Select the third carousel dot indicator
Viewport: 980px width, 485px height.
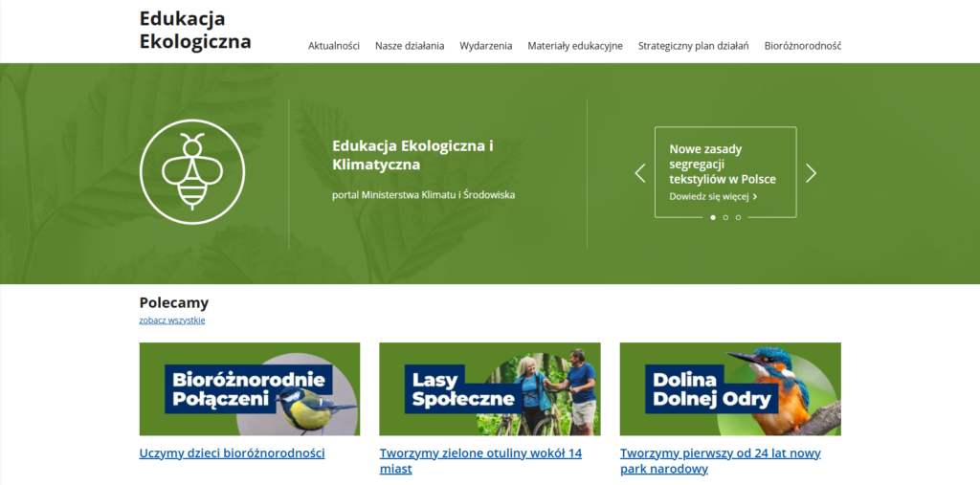(x=738, y=218)
